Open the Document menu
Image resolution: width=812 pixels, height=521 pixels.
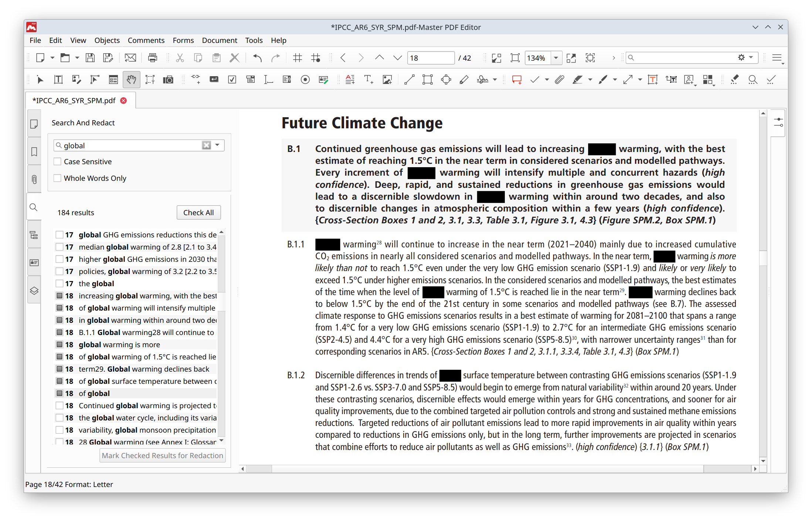(219, 40)
